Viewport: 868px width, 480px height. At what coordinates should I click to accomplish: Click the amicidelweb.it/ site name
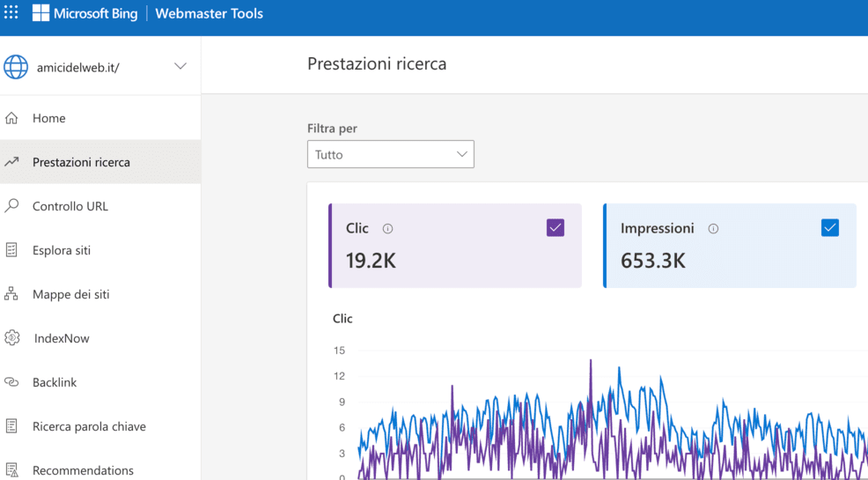pos(78,68)
